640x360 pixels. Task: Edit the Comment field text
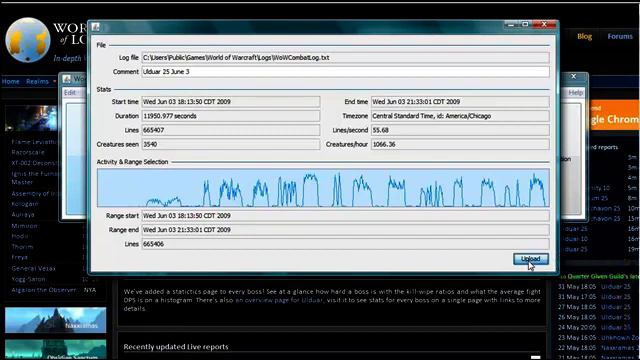click(345, 72)
